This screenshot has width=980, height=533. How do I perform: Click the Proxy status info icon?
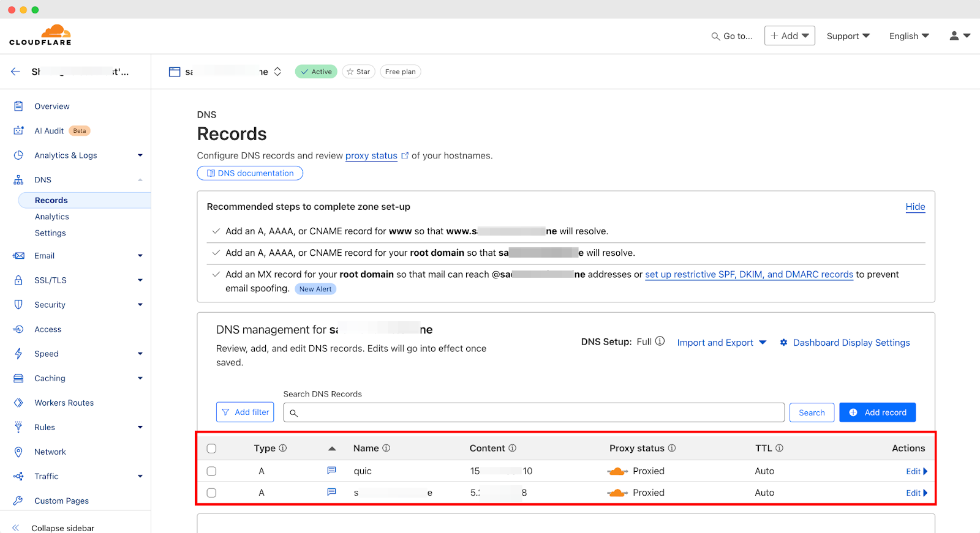[x=672, y=448]
